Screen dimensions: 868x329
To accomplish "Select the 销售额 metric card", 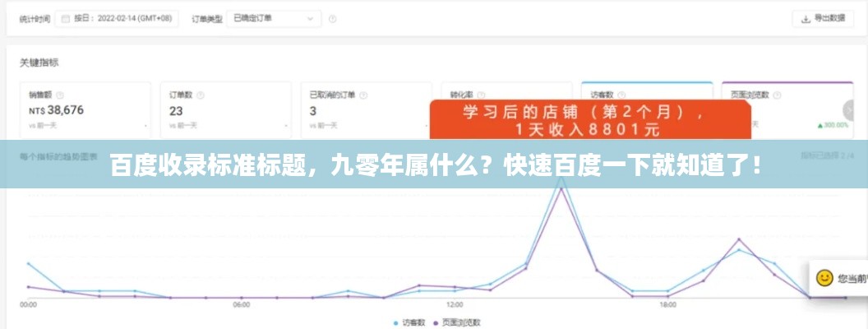I will 85,109.
